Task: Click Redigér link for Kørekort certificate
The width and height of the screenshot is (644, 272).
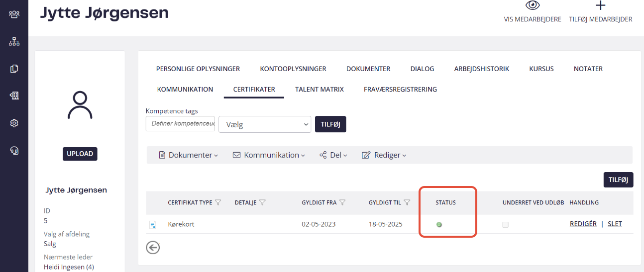Action: 583,224
